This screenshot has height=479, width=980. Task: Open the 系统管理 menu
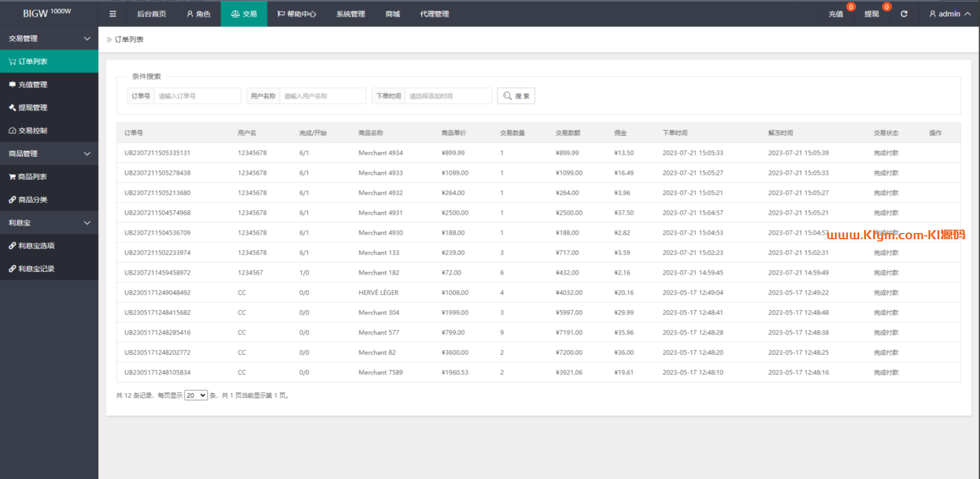(351, 14)
